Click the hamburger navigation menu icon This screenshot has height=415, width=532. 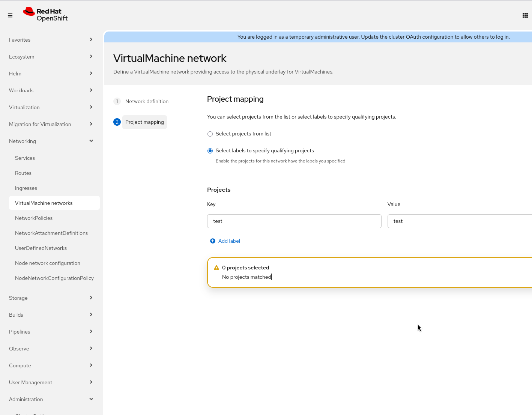pos(10,15)
